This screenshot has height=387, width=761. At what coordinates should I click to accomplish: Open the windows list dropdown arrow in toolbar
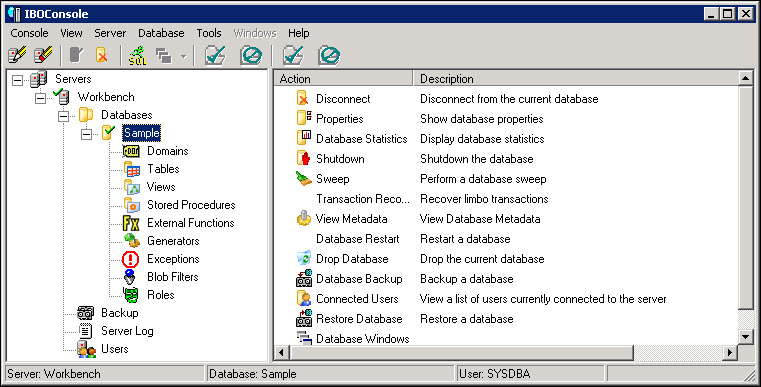183,56
